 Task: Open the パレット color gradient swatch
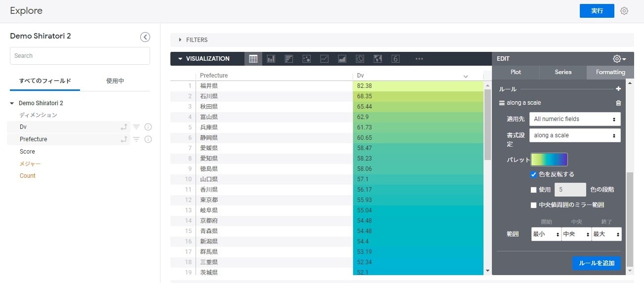pos(549,160)
